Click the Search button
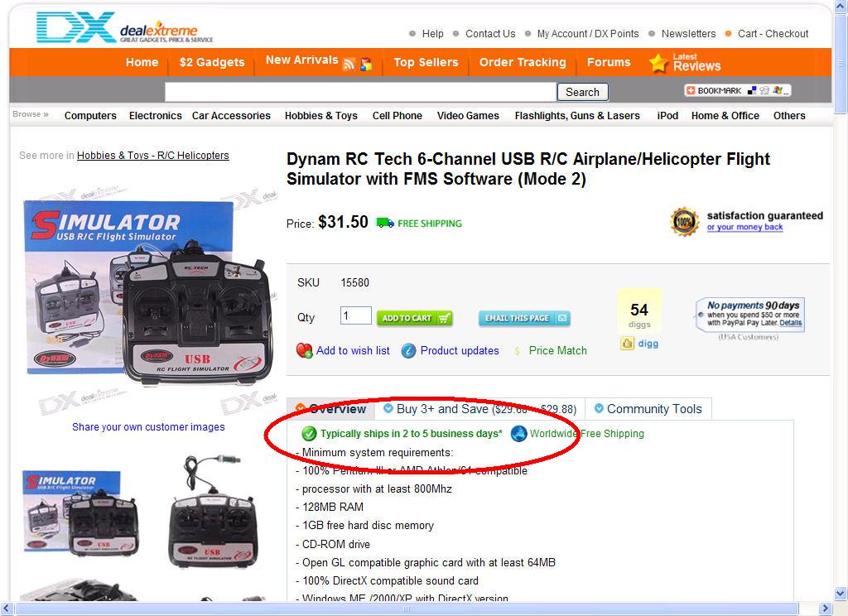Viewport: 848px width, 616px height. [x=582, y=92]
